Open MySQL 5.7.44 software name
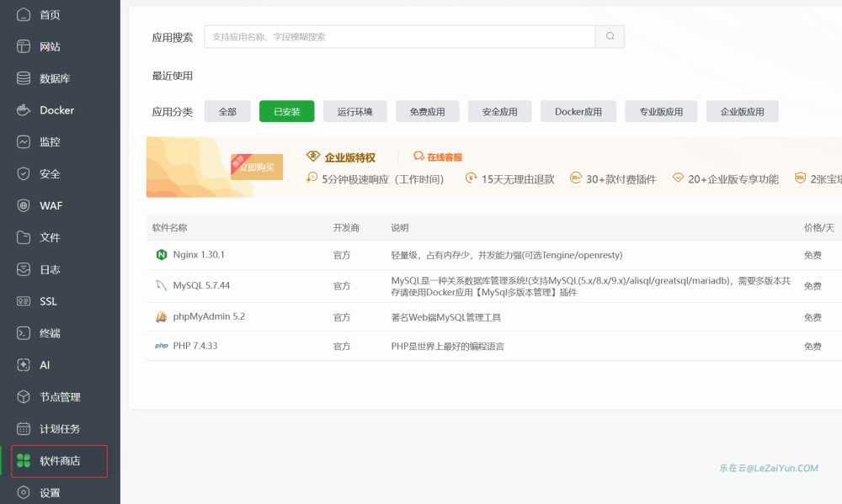 (201, 285)
